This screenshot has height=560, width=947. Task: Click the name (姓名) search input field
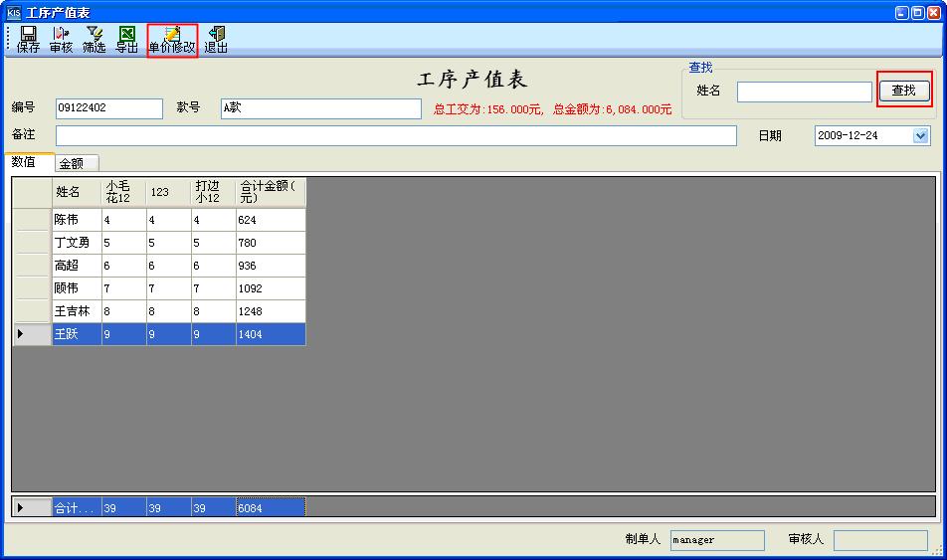tap(804, 92)
